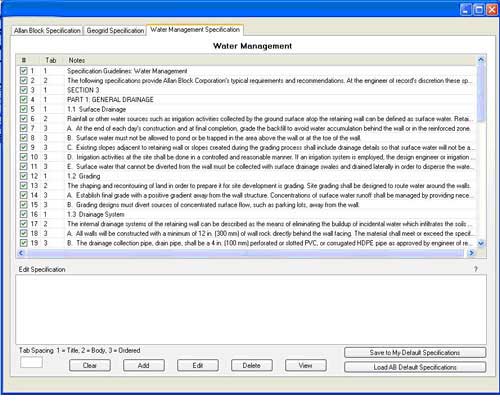Click the help question mark icon
This screenshot has width=500, height=403.
point(476,269)
